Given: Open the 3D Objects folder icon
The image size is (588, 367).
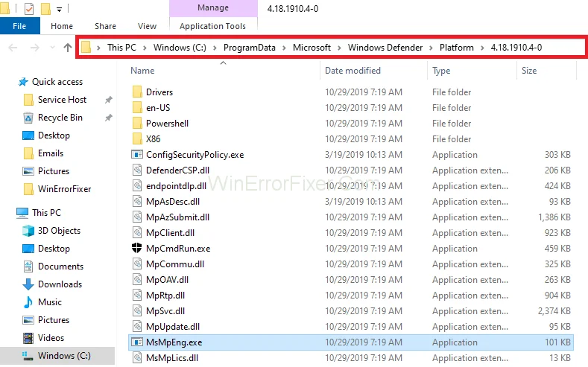Looking at the screenshot, I should click(28, 231).
